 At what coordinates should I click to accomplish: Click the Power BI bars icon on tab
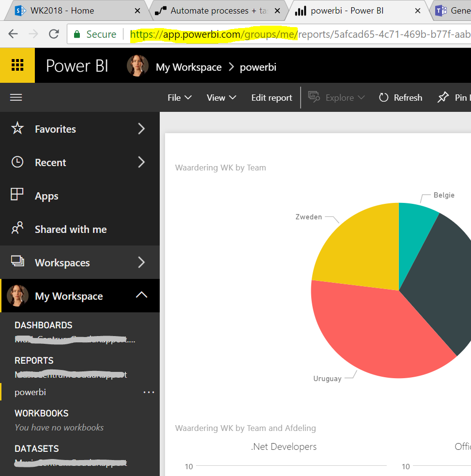(301, 11)
